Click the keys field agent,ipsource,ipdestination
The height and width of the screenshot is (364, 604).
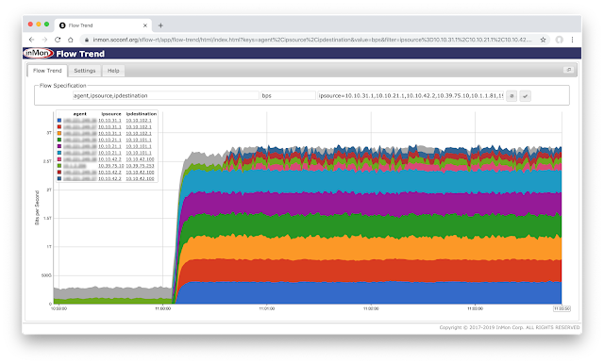166,95
